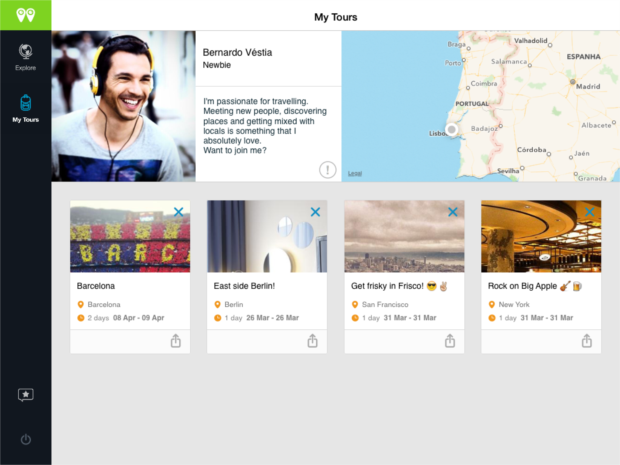Image resolution: width=620 pixels, height=465 pixels.
Task: Click the Lisbon location marker on map
Action: [452, 129]
